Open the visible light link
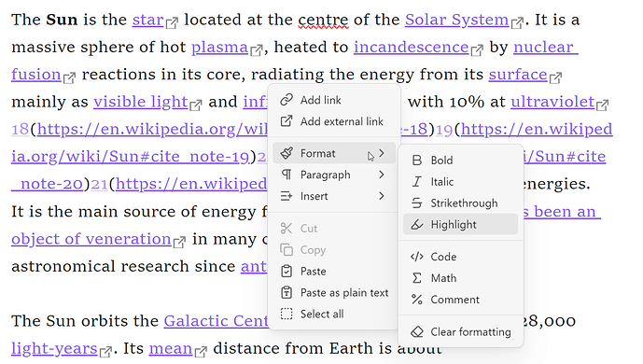Viewport: 643px width, 364px height. [140, 102]
